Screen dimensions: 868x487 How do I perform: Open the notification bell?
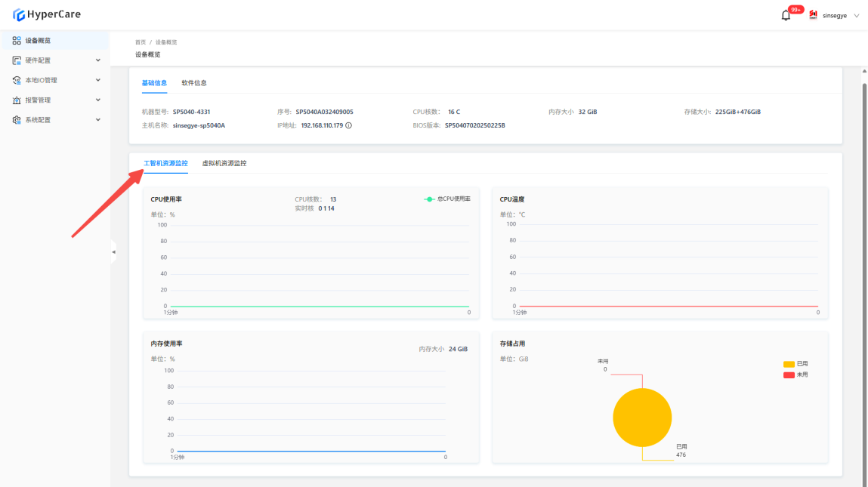coord(786,15)
